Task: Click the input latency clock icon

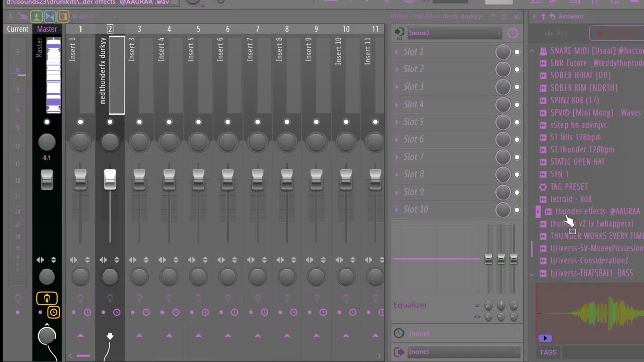Action: [512, 33]
